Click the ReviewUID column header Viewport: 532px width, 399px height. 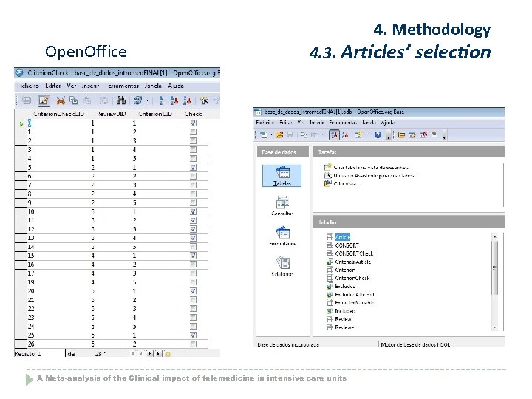(x=112, y=114)
